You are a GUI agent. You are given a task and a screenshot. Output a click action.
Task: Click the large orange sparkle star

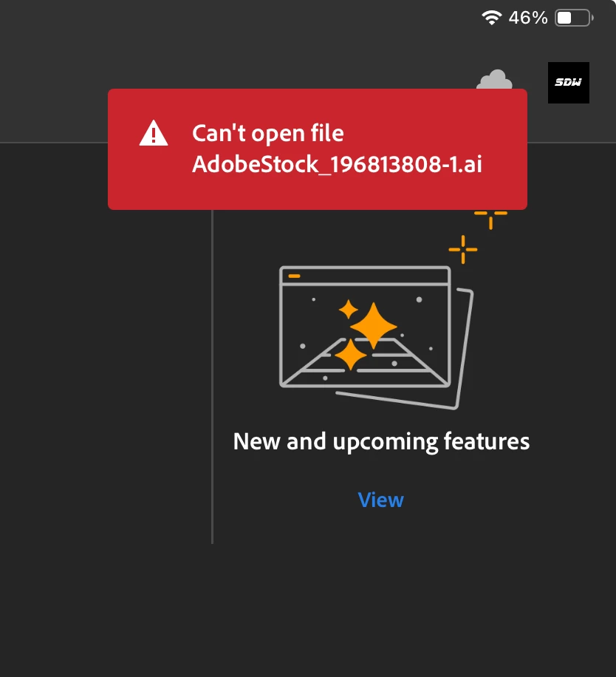coord(373,325)
